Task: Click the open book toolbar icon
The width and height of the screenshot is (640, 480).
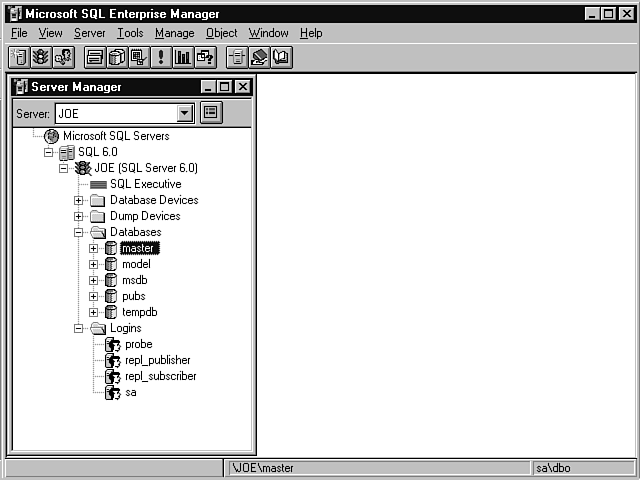Action: [281, 58]
